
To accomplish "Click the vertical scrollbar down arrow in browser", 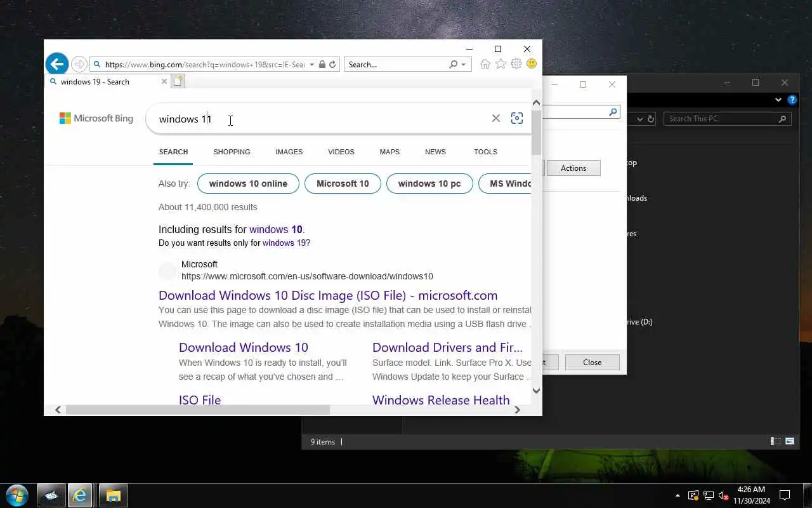I will click(536, 391).
